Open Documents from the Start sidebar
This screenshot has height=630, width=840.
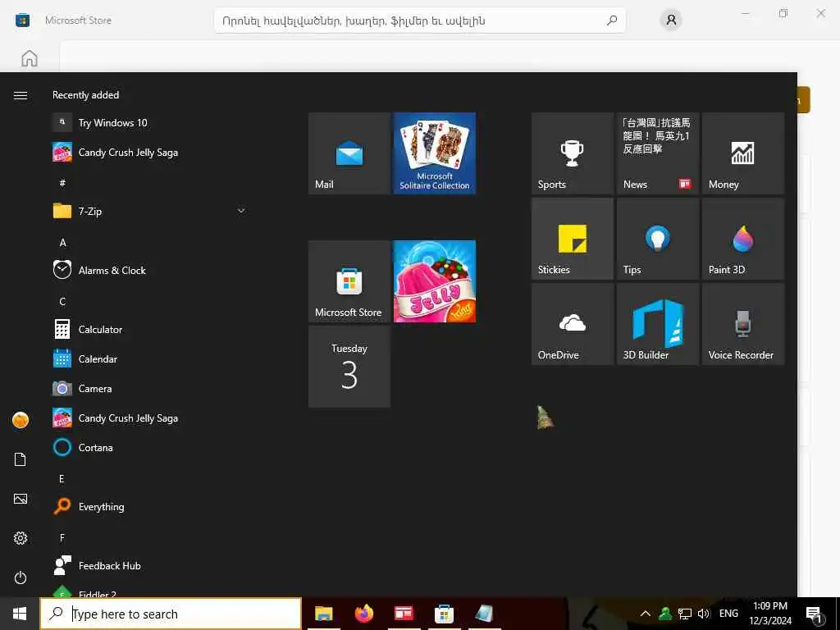pyautogui.click(x=21, y=459)
